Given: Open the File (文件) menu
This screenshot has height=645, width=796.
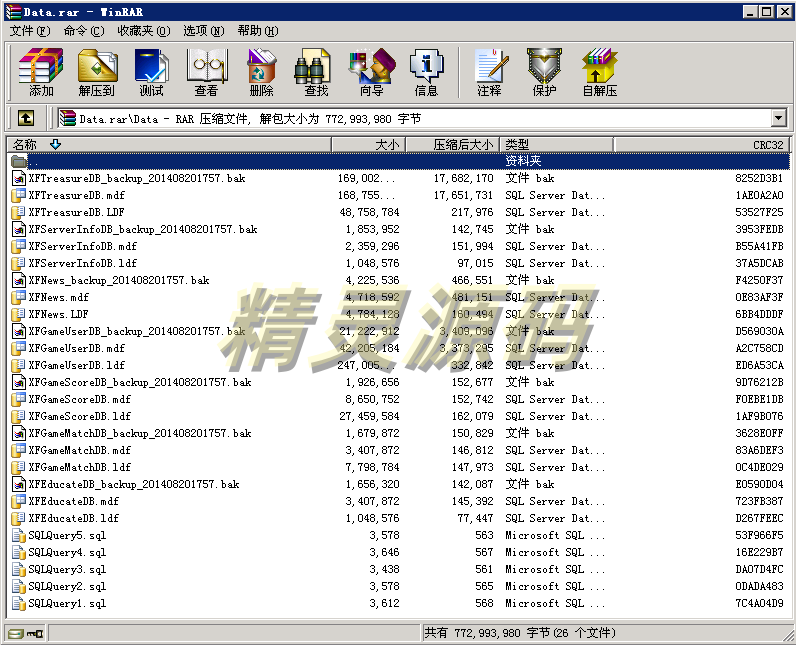Looking at the screenshot, I should 30,31.
